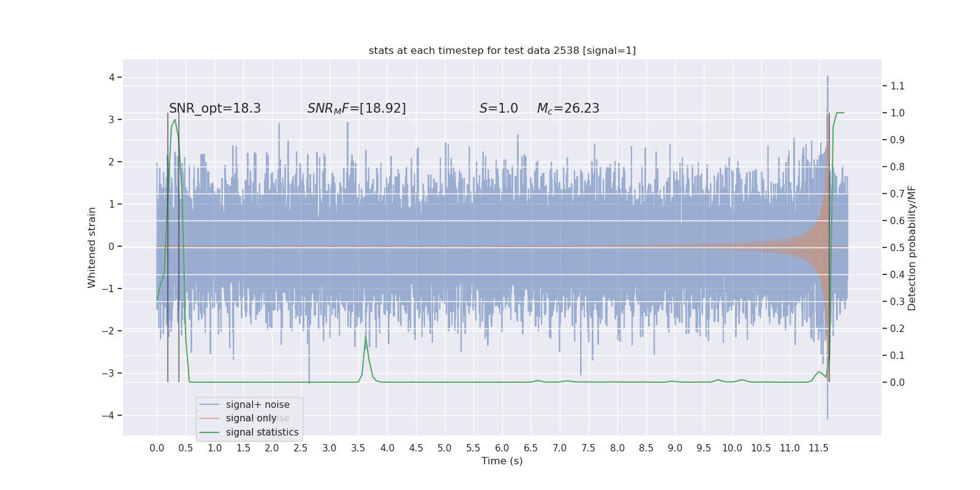Select the 'signal statistics' legend entry
The height and width of the screenshot is (490, 980).
262,432
